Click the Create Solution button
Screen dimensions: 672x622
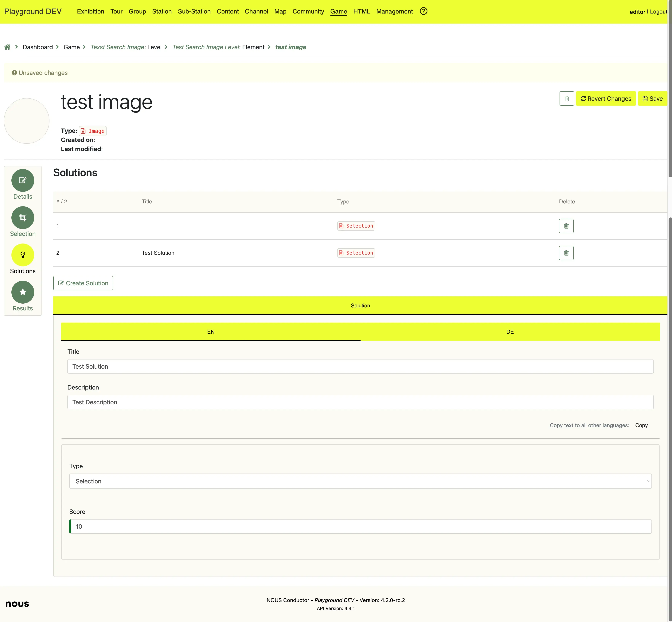(83, 283)
